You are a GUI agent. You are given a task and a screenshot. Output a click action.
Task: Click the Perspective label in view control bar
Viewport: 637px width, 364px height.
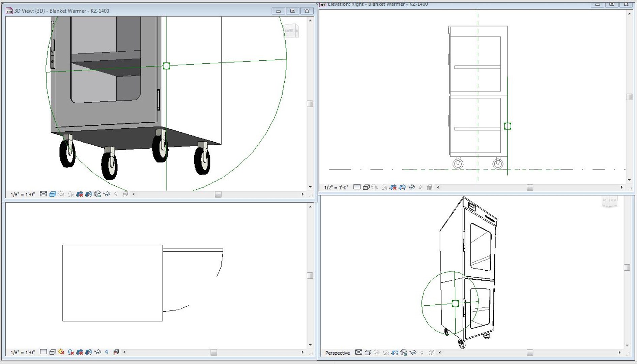337,353
